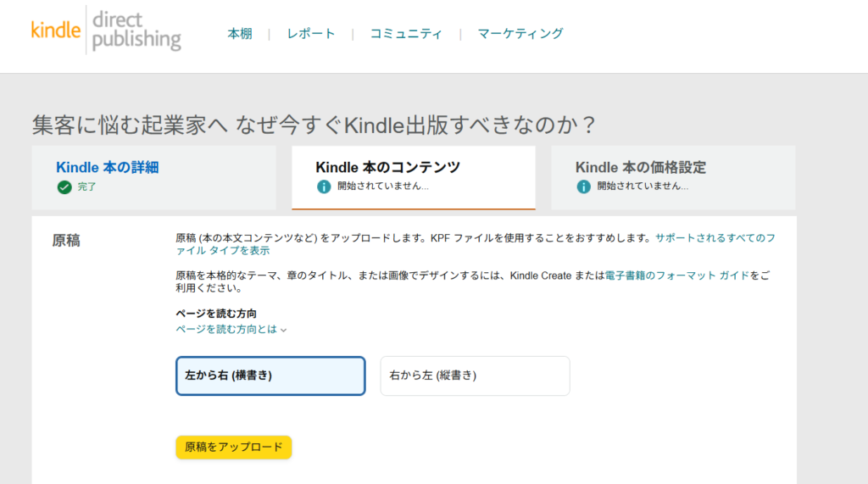Choose the 左から右 (横書き) reading direction
Screen dimensions: 868x484
pyautogui.click(x=270, y=376)
